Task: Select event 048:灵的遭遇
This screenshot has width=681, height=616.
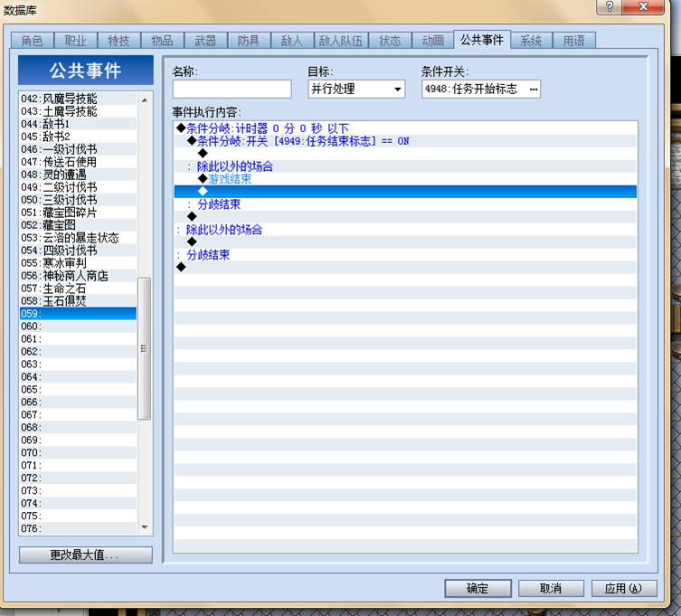Action: tap(78, 175)
